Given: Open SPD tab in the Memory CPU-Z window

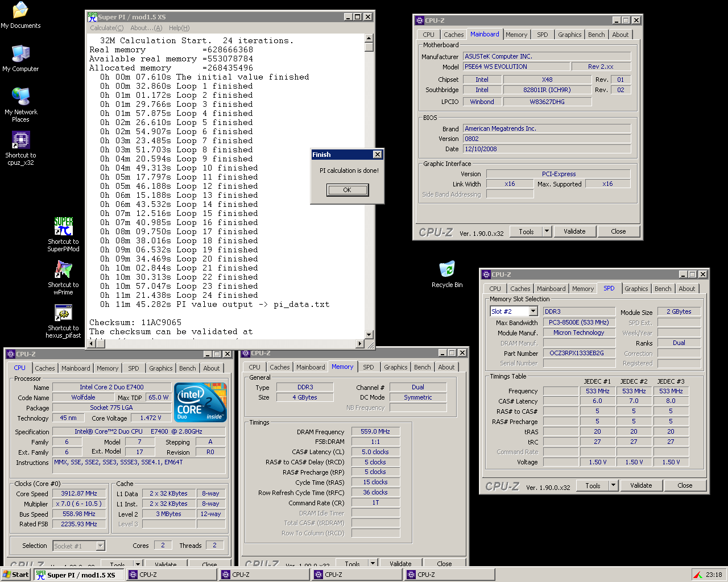Looking at the screenshot, I should (x=369, y=367).
